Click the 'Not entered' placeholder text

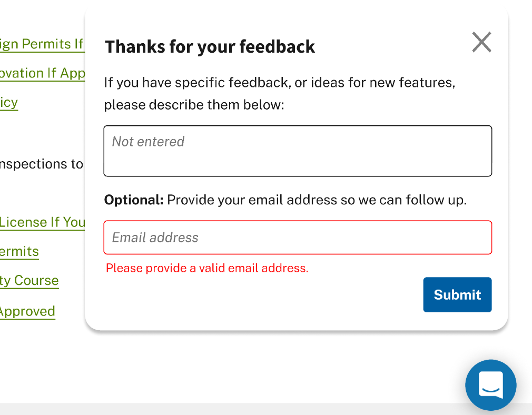pyautogui.click(x=147, y=141)
